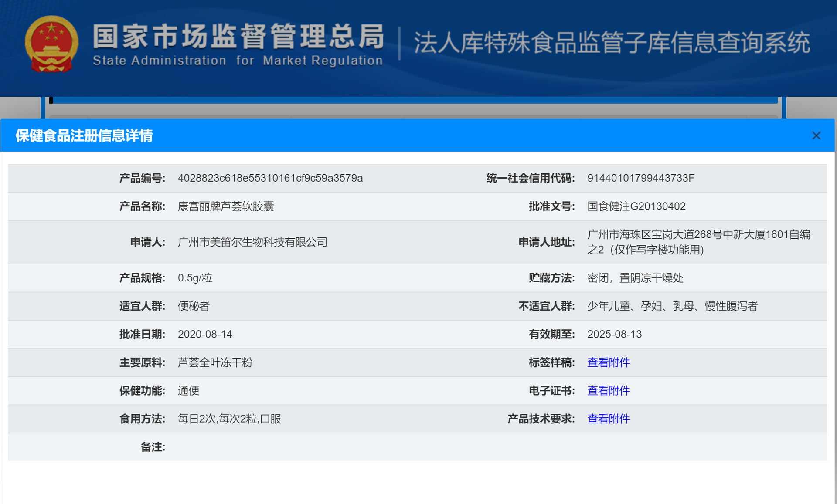The width and height of the screenshot is (837, 504).
Task: Click the product number value 4028823c618e...
Action: (270, 178)
